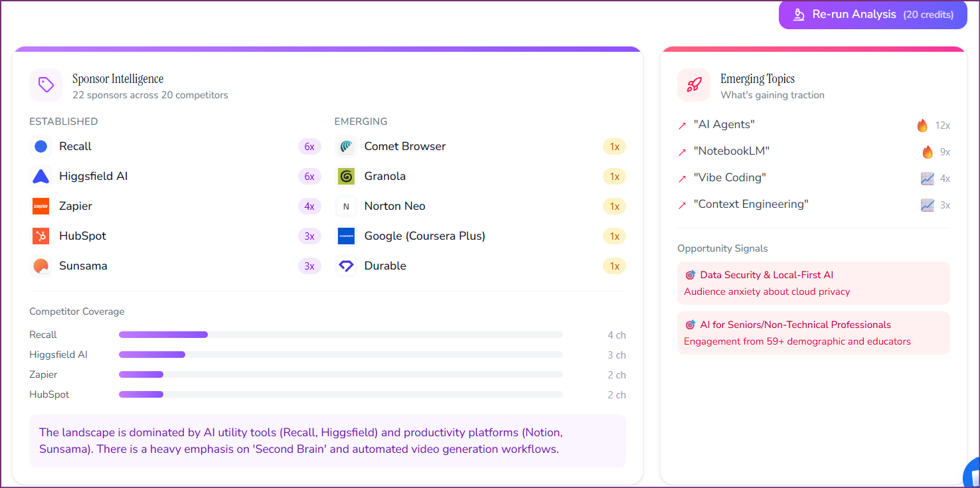Switch to the Emerging sponsors section
Image resolution: width=980 pixels, height=488 pixels.
point(361,122)
